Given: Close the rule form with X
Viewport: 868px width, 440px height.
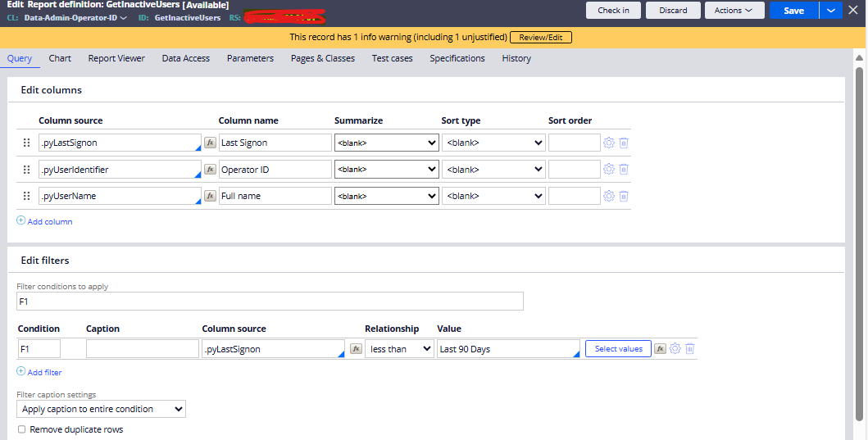Looking at the screenshot, I should pyautogui.click(x=853, y=10).
